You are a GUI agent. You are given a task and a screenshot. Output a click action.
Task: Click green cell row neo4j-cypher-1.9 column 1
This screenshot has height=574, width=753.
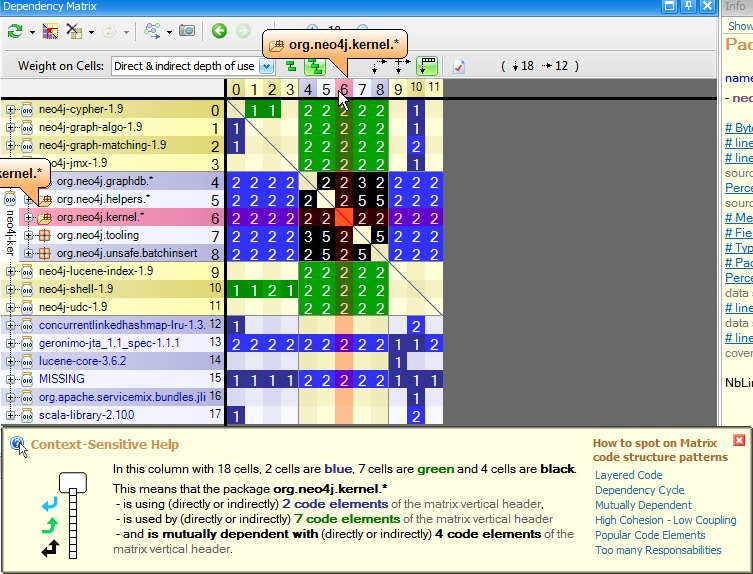click(254, 110)
